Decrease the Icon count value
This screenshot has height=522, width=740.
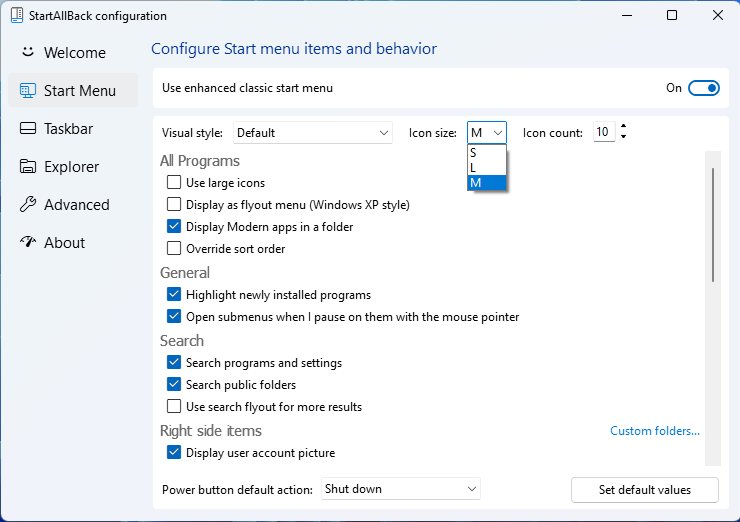[x=623, y=137]
